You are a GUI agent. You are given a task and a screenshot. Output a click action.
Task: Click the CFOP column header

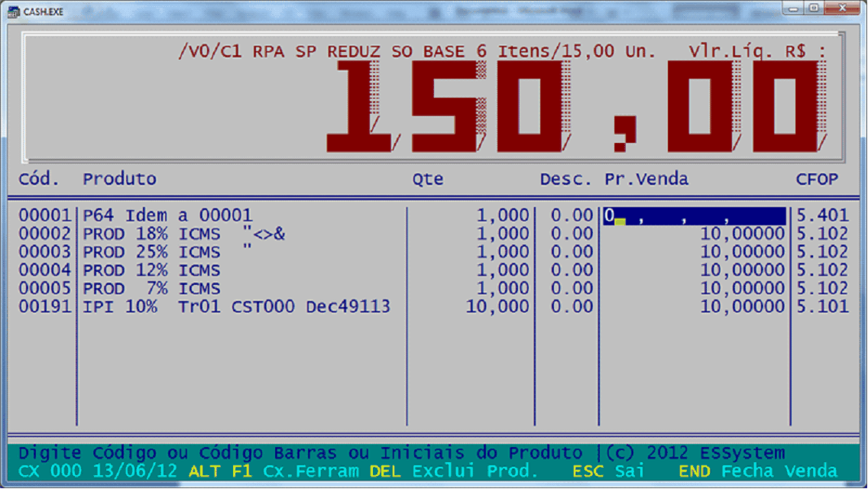pos(817,180)
